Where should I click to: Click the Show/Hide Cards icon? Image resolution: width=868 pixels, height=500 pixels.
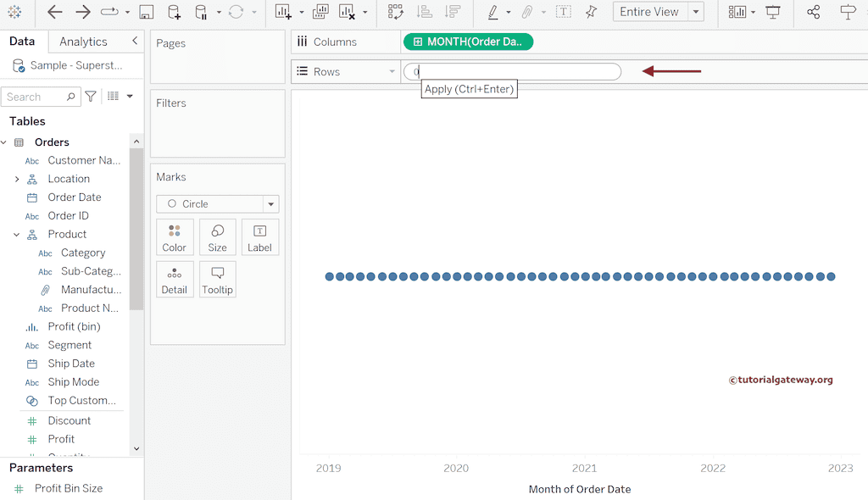click(737, 12)
